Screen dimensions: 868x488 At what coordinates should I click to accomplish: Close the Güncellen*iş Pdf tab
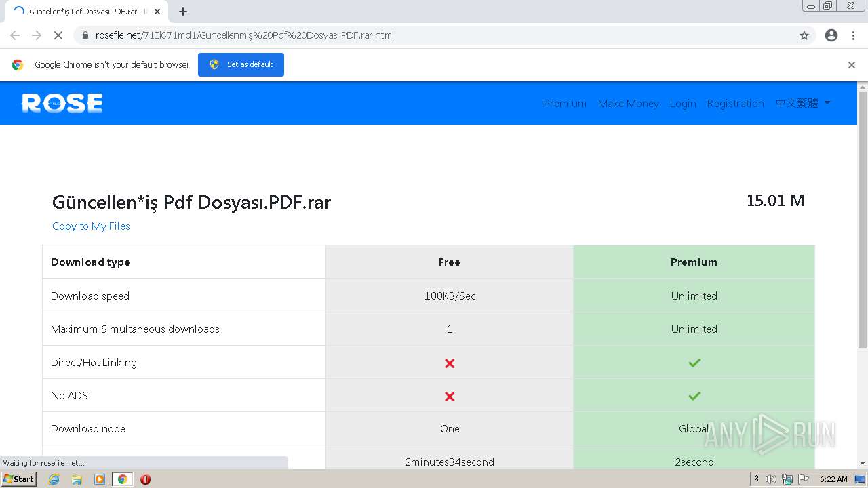pyautogui.click(x=157, y=12)
